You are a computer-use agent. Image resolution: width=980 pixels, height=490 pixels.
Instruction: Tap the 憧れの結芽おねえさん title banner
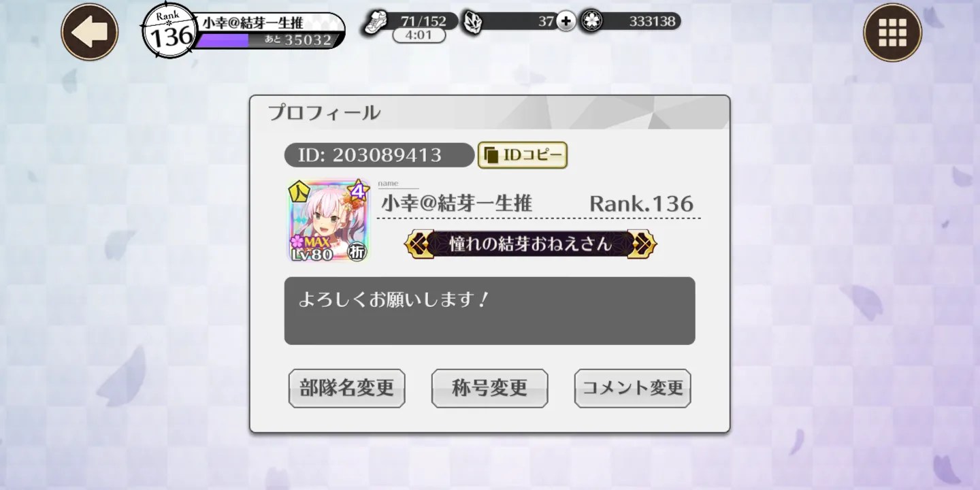click(531, 244)
